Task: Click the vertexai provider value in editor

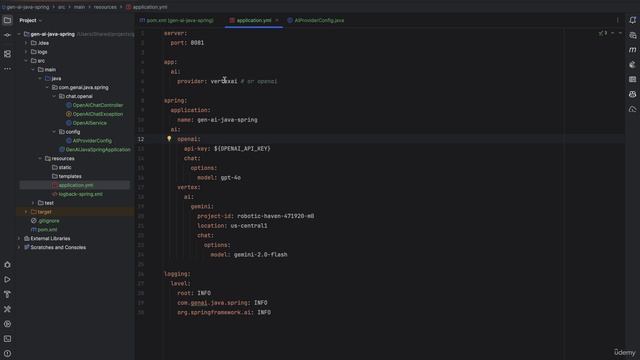Action: pyautogui.click(x=224, y=81)
